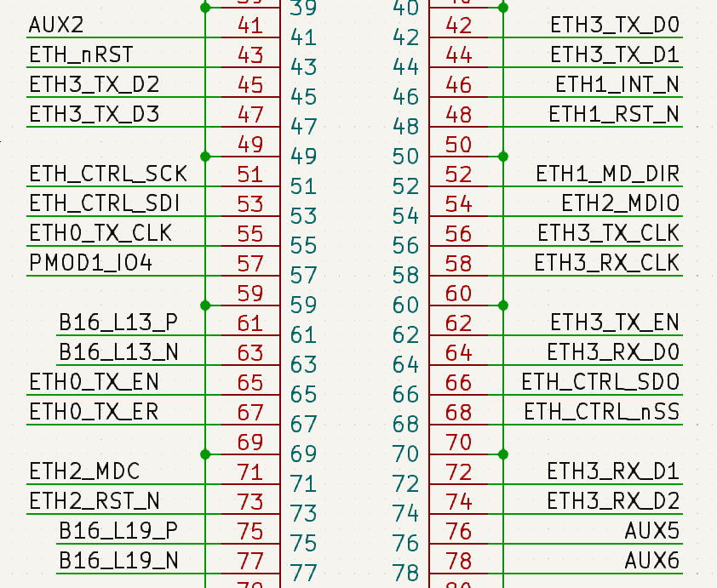Click the PMOD1_IO4 net label
Screen dimensions: 717x588
[x=90, y=263]
